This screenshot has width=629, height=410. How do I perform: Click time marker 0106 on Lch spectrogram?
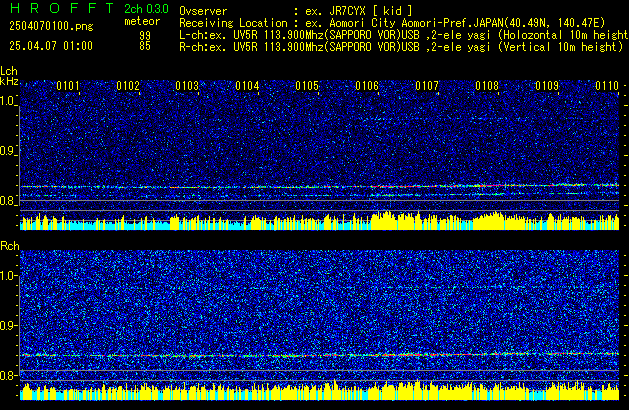pos(367,86)
